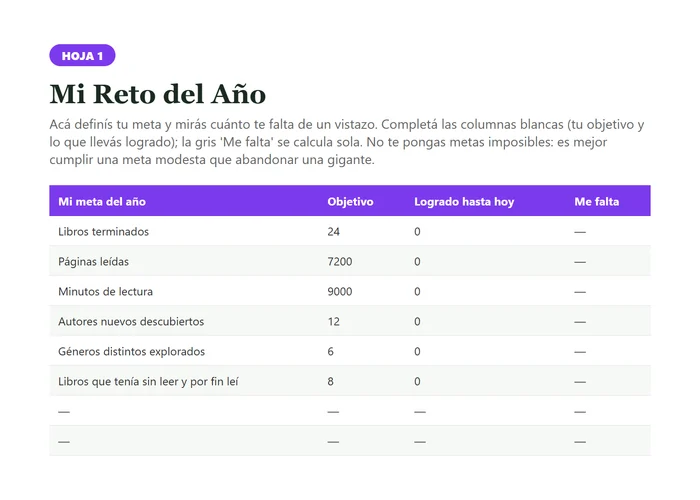Screen dimensions: 700x500
Task: Click the Me falta column header
Action: (596, 201)
